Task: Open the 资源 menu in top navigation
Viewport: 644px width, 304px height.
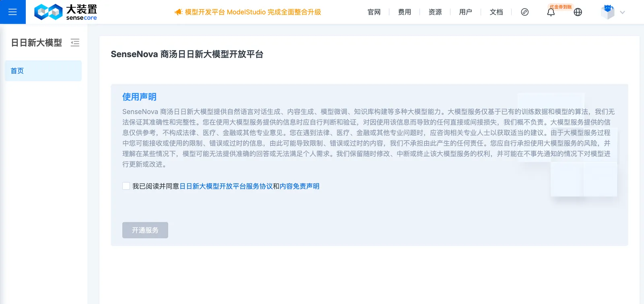Action: pos(435,12)
